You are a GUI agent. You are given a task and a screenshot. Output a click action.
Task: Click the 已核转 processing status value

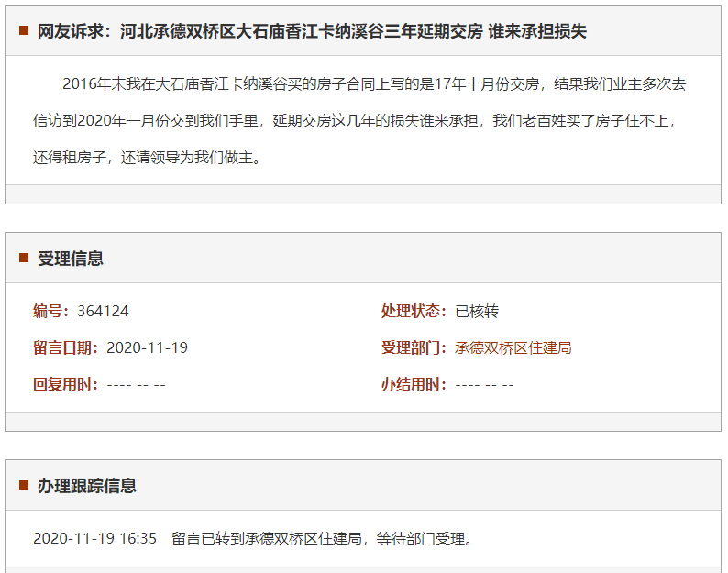(477, 312)
